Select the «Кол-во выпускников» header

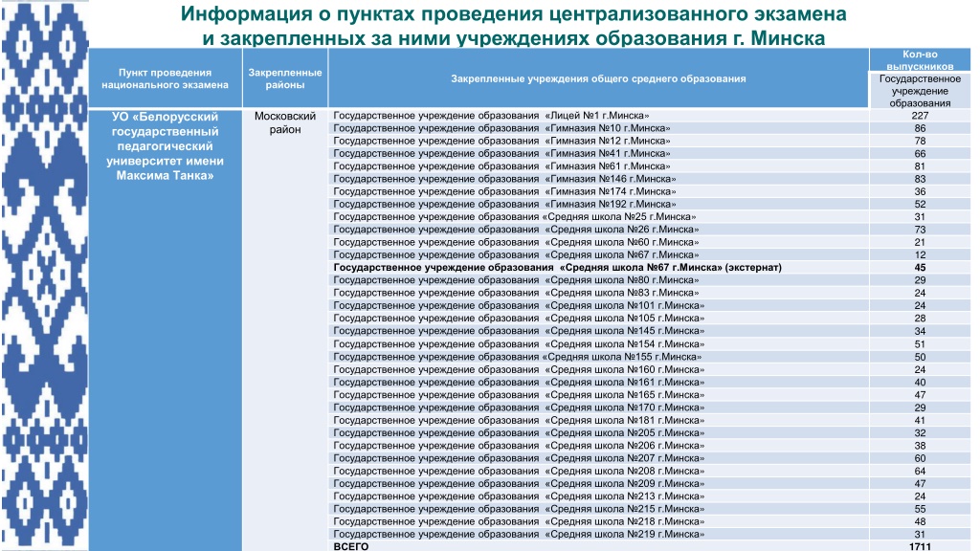click(920, 60)
